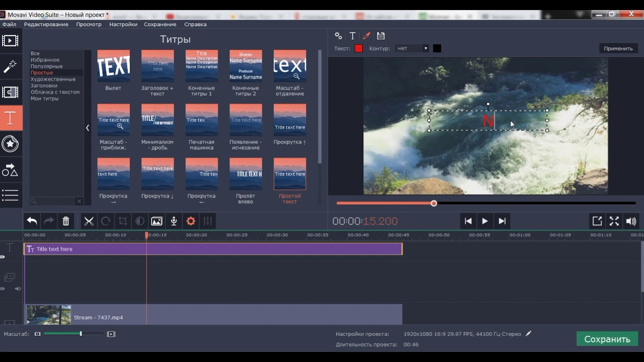Select the Title text here timeline clip
The height and width of the screenshot is (362, 644).
(213, 249)
